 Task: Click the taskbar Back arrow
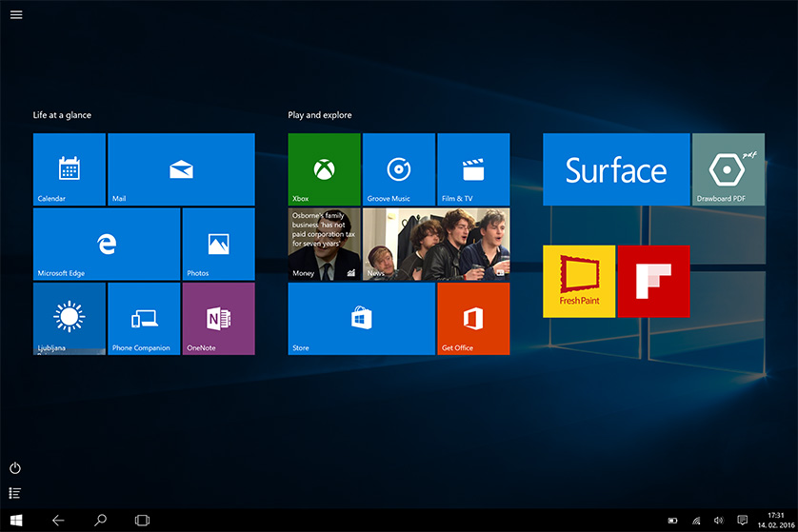[x=58, y=521]
